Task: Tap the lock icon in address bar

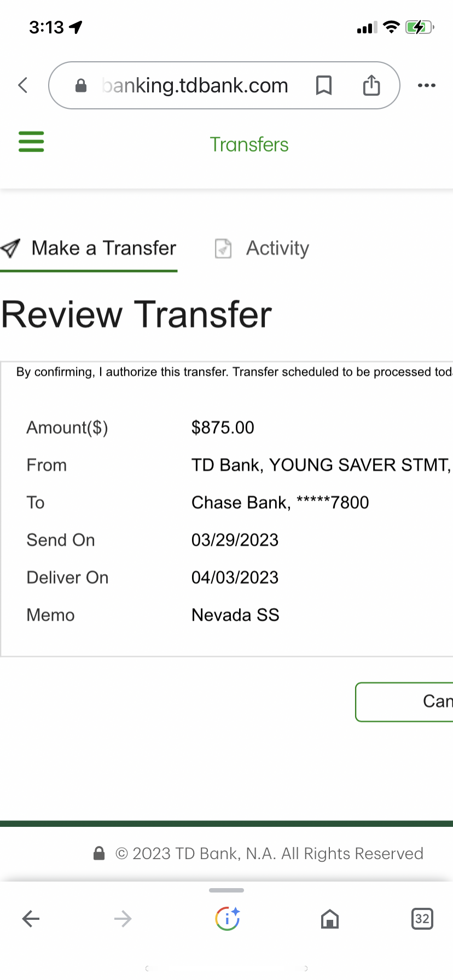Action: coord(81,86)
